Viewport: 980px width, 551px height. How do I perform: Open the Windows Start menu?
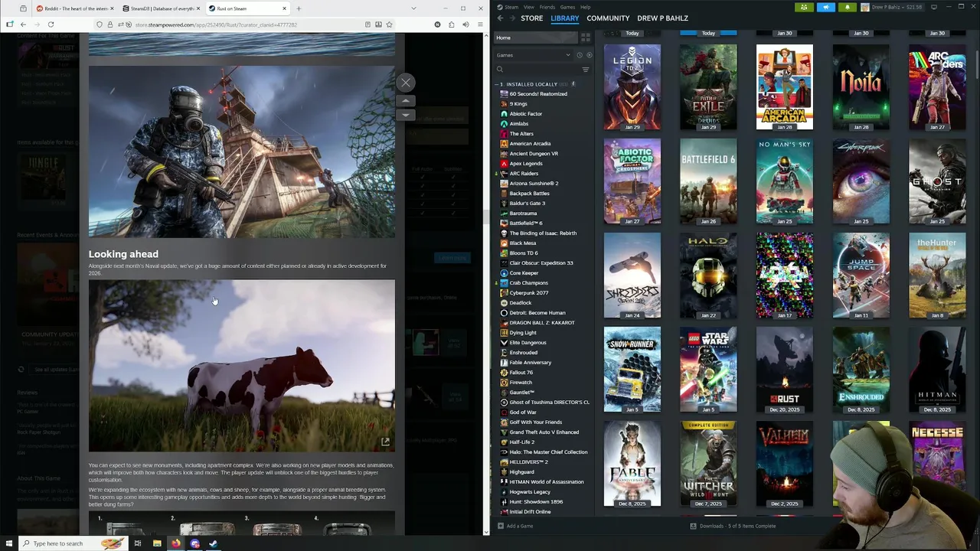point(8,543)
